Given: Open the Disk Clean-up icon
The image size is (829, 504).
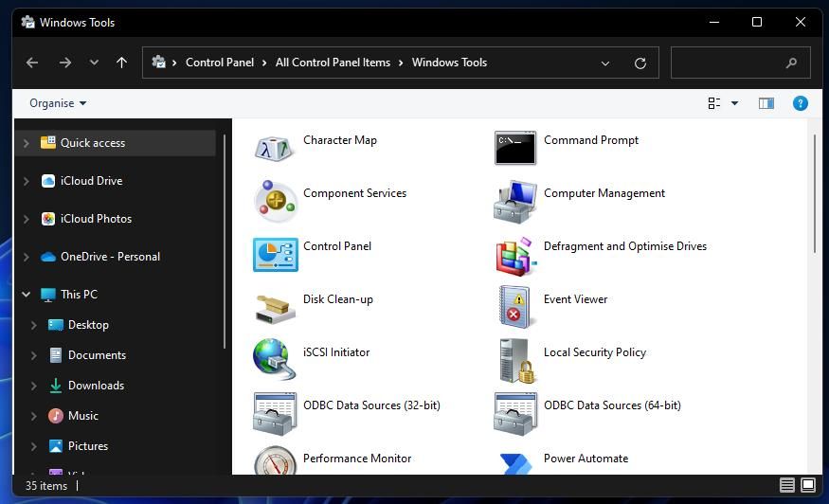Looking at the screenshot, I should tap(275, 307).
